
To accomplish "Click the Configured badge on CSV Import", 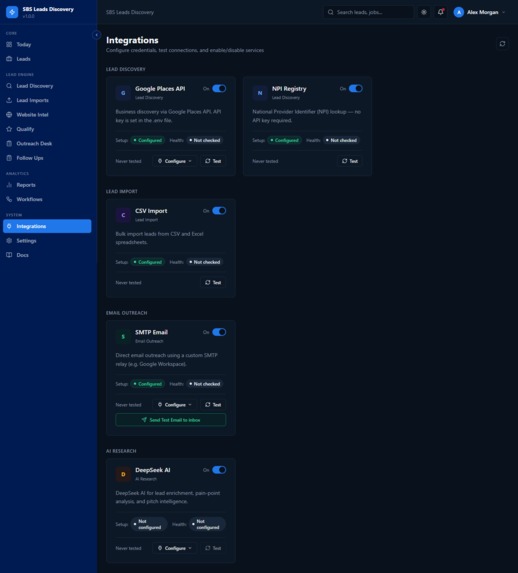I will 148,262.
